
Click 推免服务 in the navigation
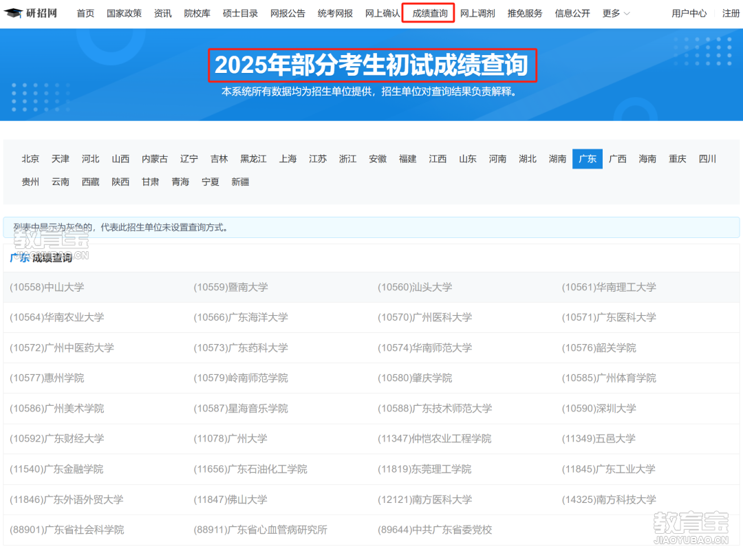coord(524,13)
